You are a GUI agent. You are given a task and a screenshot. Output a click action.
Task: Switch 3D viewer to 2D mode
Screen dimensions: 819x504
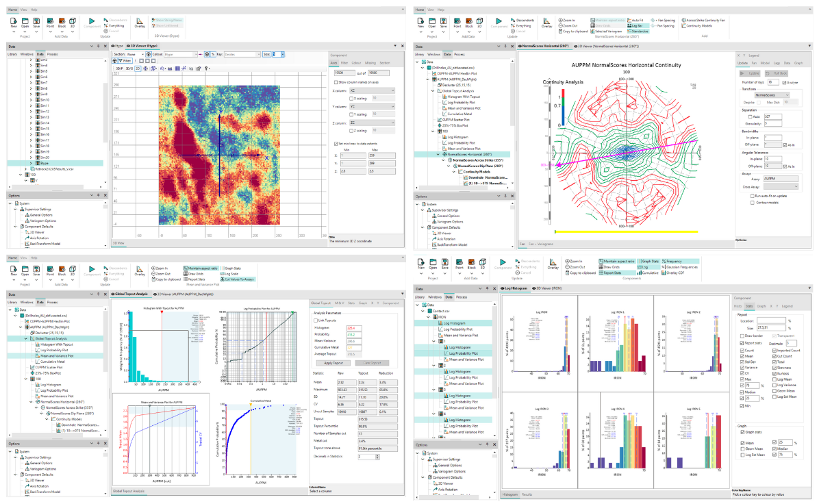coord(139,68)
